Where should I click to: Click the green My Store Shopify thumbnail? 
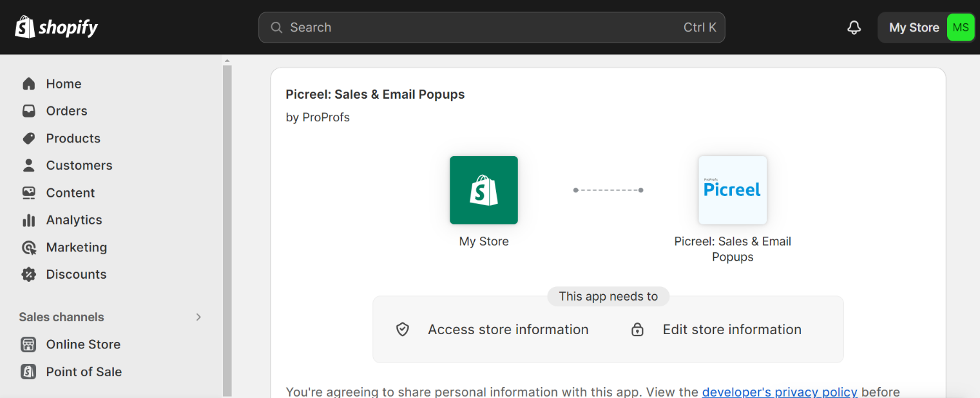coord(484,190)
